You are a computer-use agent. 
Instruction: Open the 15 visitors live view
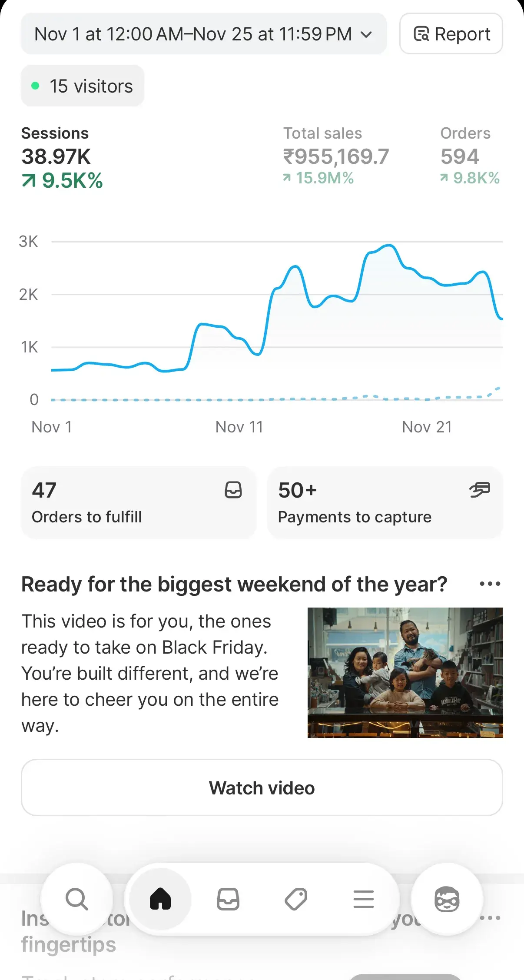click(83, 86)
